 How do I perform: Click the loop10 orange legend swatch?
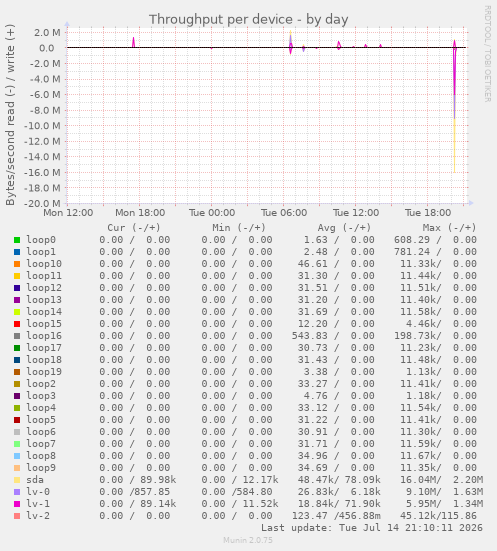(x=17, y=264)
